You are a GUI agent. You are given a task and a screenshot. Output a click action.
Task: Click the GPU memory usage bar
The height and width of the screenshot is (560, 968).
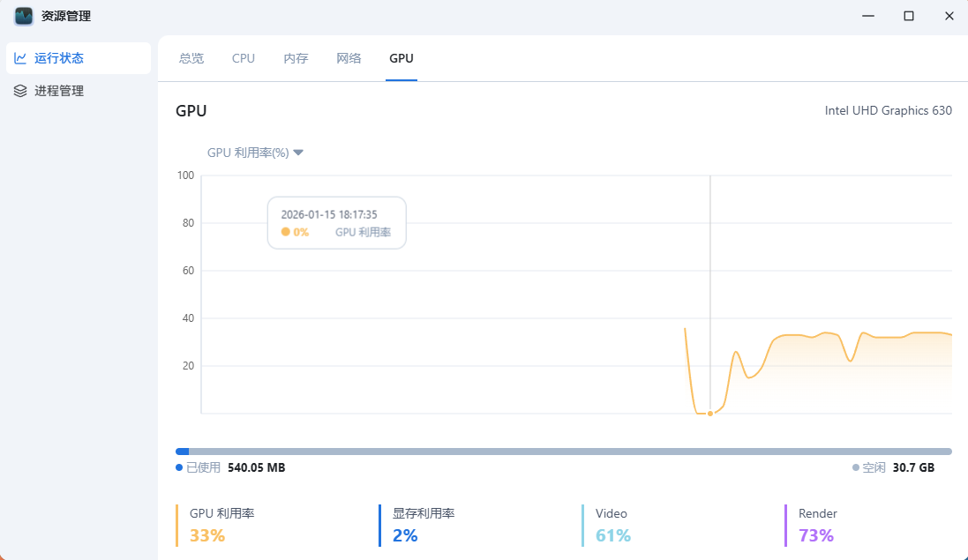564,452
